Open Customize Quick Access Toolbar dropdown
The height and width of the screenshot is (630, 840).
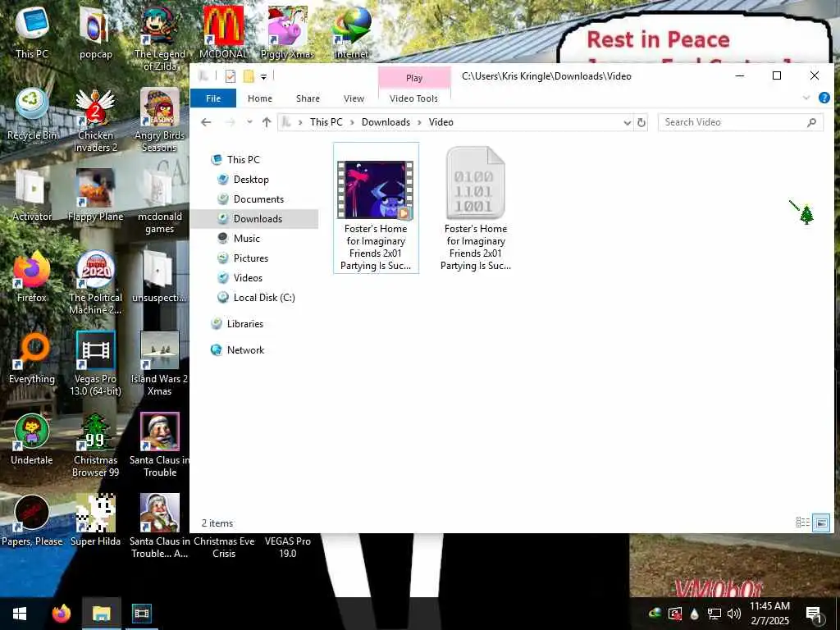[263, 77]
